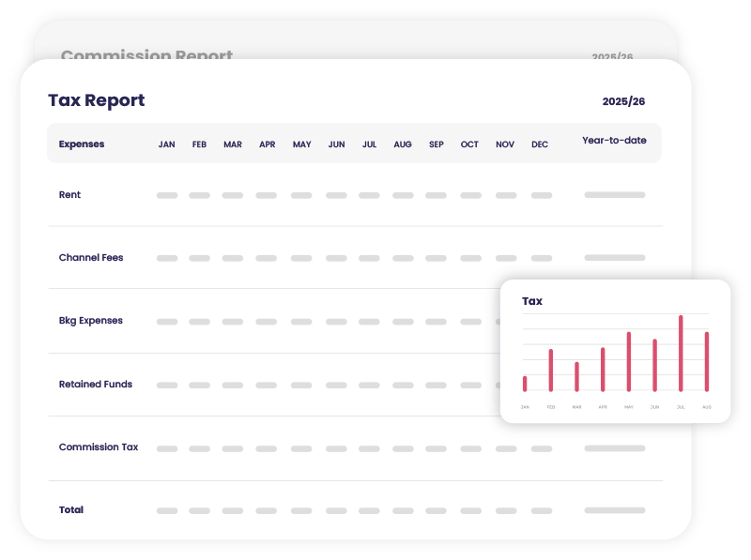Select the 2025/26 year label on Tax Report
This screenshot has width=751, height=560.
click(623, 101)
